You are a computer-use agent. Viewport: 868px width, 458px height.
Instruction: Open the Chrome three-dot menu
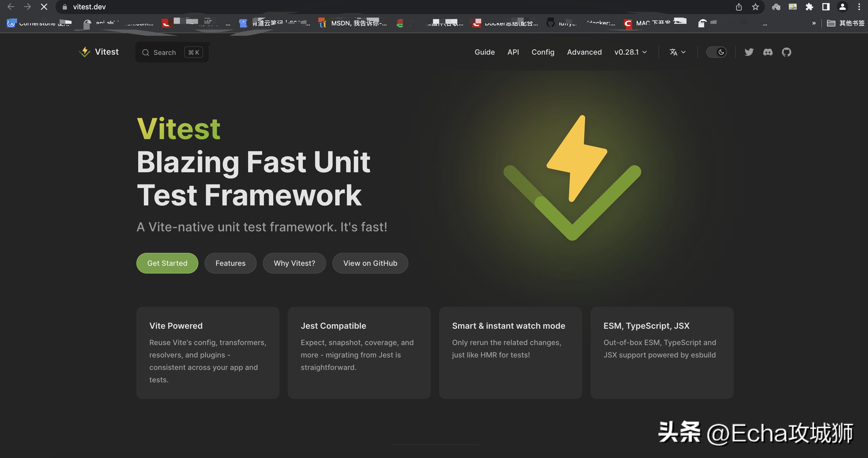pyautogui.click(x=859, y=7)
